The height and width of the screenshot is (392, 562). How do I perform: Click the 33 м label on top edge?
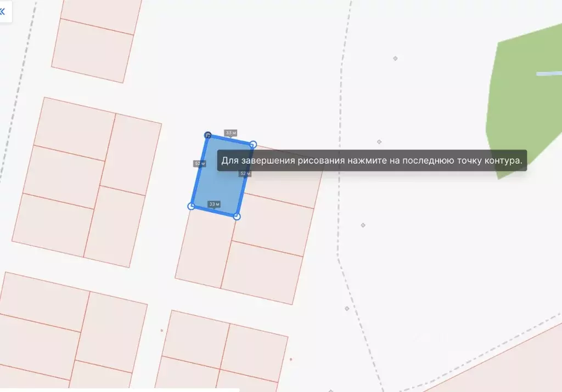coord(231,133)
